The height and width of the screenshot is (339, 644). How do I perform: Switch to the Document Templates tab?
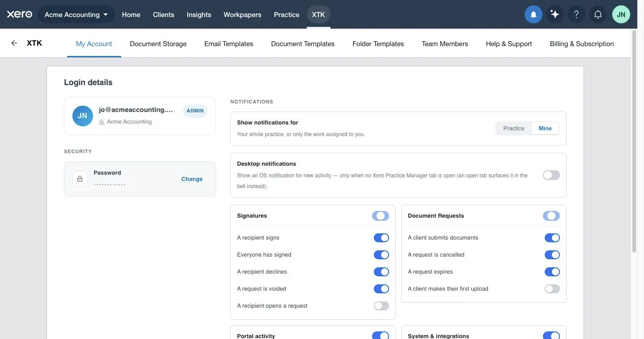click(303, 44)
